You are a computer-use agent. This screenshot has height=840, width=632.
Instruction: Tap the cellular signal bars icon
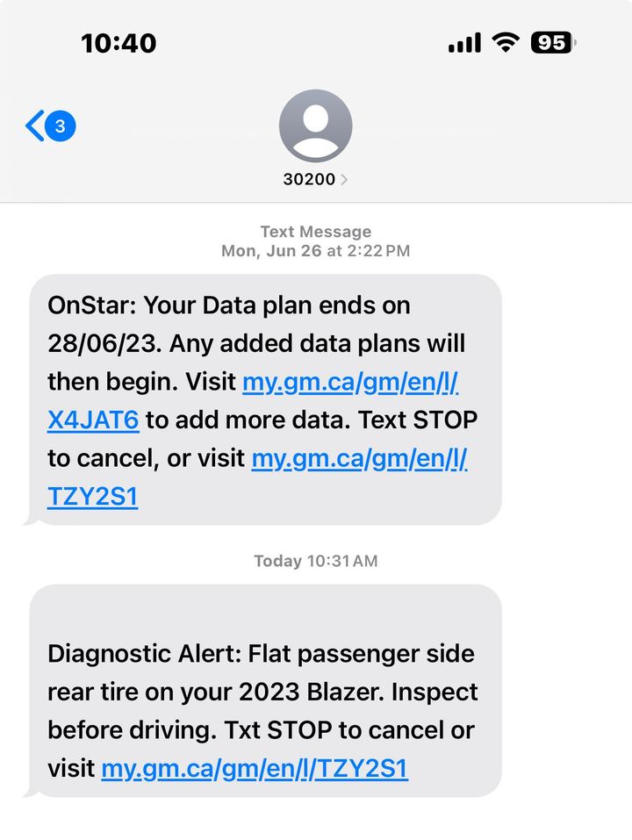464,43
